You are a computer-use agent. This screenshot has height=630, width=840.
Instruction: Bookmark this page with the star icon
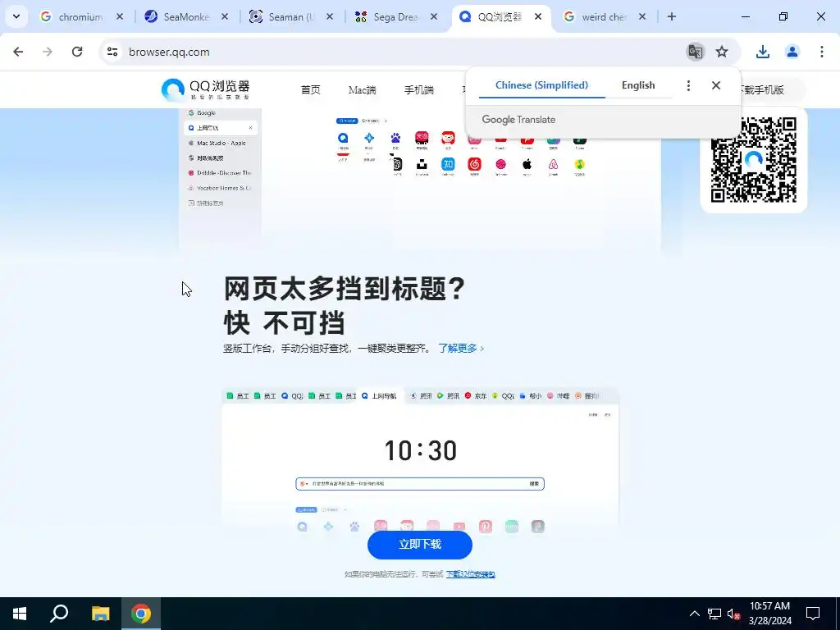tap(722, 52)
